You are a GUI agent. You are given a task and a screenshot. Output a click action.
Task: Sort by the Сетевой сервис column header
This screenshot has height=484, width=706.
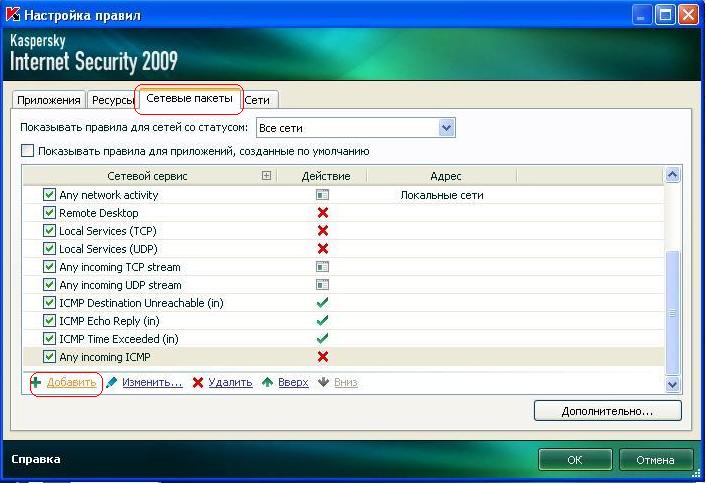(x=147, y=176)
